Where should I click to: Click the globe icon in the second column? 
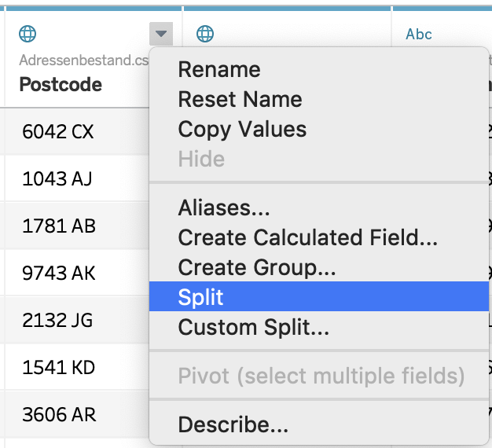(205, 34)
